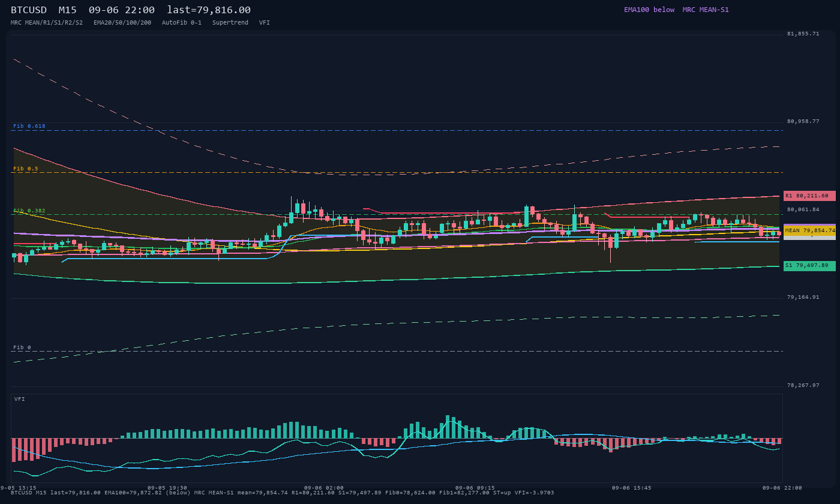Click the '09-05 13:15' time axis label
Viewport: 840px width, 504px height.
(x=17, y=488)
